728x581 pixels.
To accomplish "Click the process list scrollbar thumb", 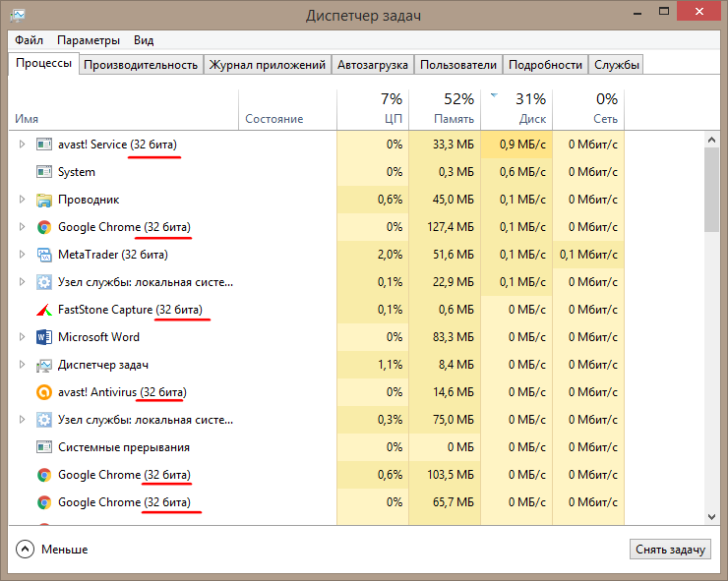I will 711,190.
